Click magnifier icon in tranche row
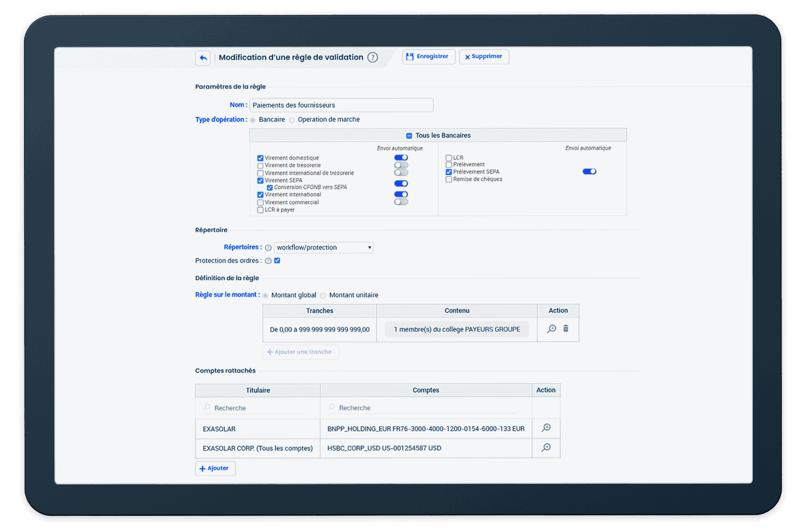 coord(551,329)
